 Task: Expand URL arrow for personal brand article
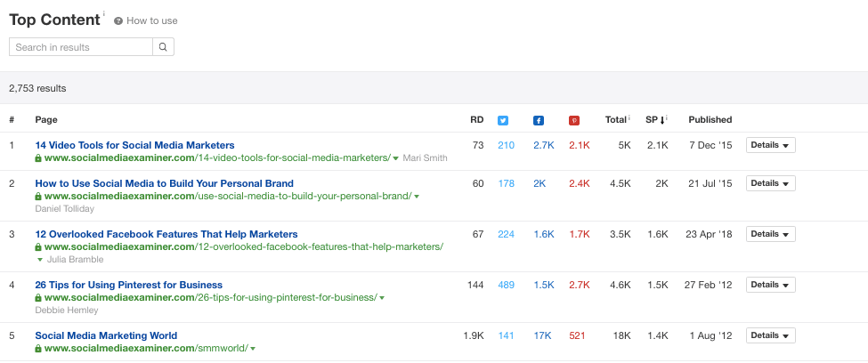point(417,197)
